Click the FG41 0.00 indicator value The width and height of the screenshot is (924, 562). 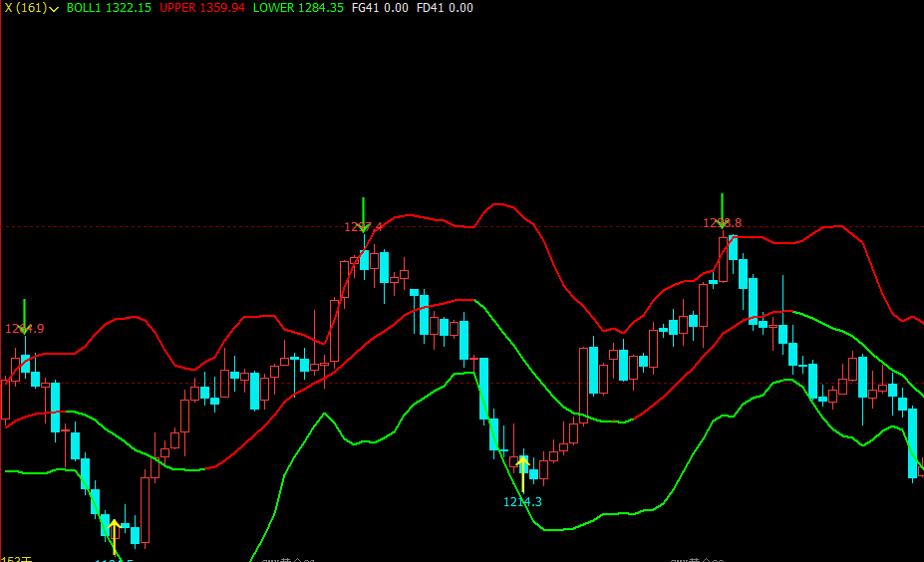380,8
